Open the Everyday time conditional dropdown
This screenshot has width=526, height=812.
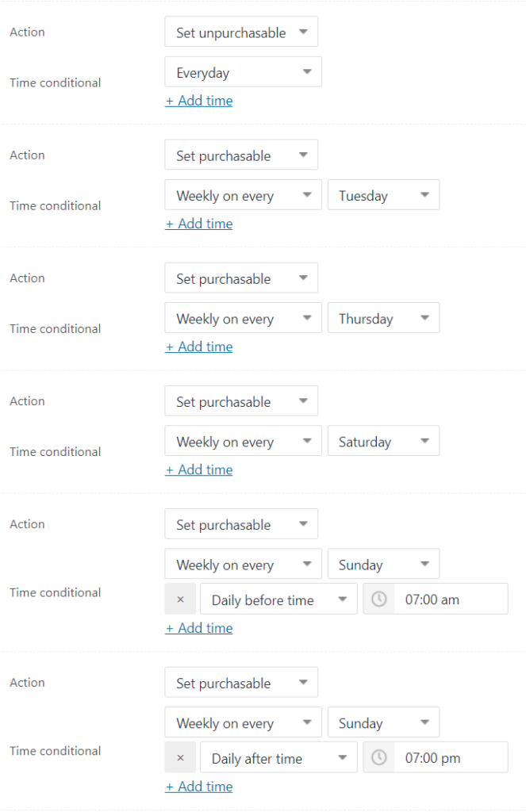click(243, 71)
